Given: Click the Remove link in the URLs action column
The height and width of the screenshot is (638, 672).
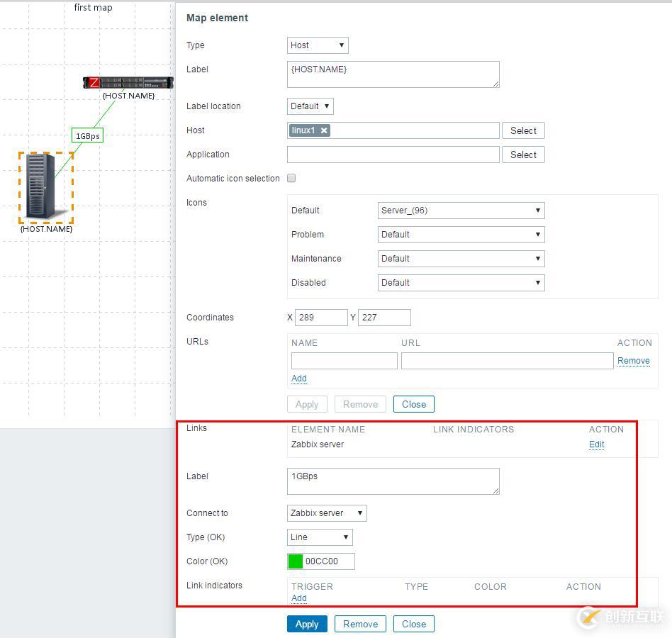Looking at the screenshot, I should point(633,360).
